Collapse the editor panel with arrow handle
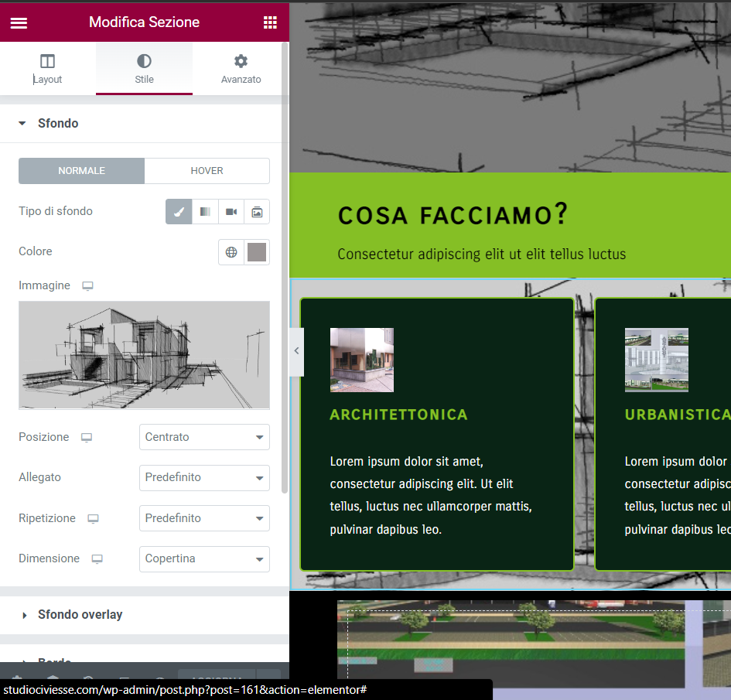The width and height of the screenshot is (731, 700). [296, 350]
